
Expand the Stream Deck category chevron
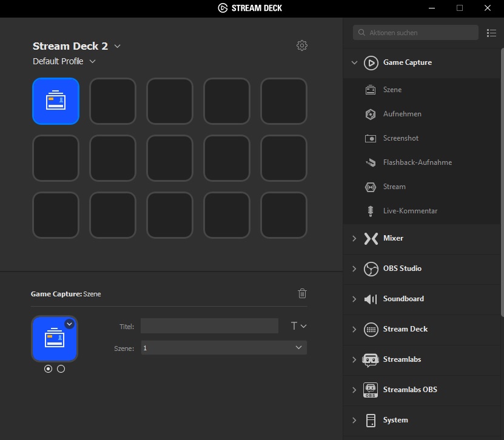pos(354,330)
